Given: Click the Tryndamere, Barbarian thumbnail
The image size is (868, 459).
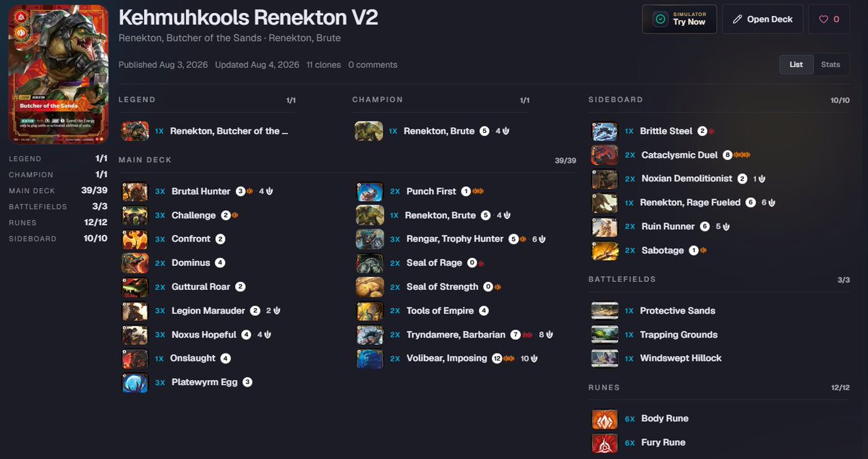Looking at the screenshot, I should (370, 335).
